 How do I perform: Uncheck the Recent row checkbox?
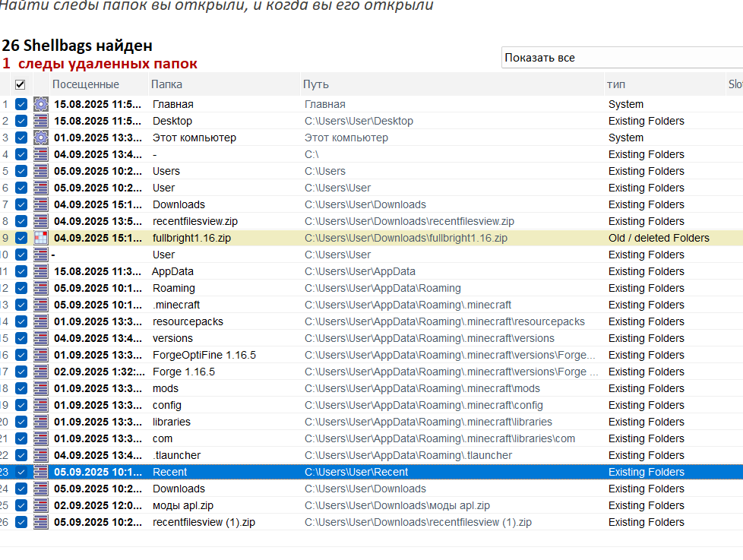click(x=21, y=472)
